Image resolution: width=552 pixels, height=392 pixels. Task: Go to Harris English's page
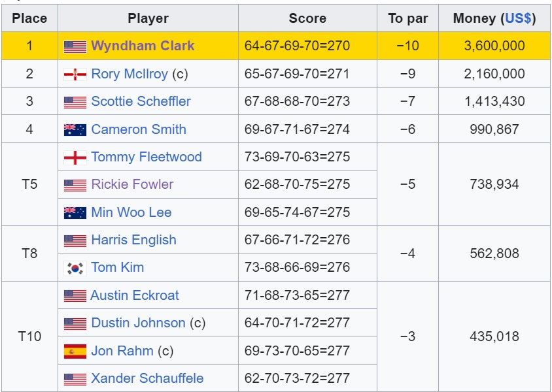click(133, 240)
